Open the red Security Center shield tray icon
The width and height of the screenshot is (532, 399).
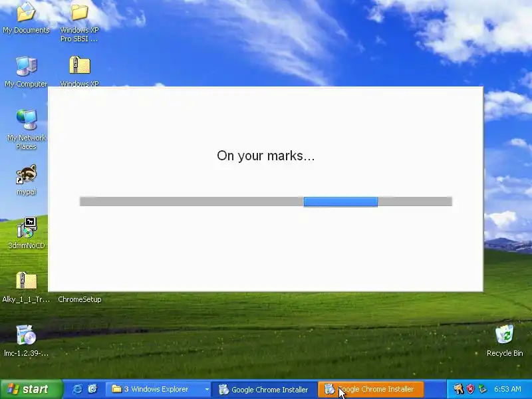(x=471, y=389)
